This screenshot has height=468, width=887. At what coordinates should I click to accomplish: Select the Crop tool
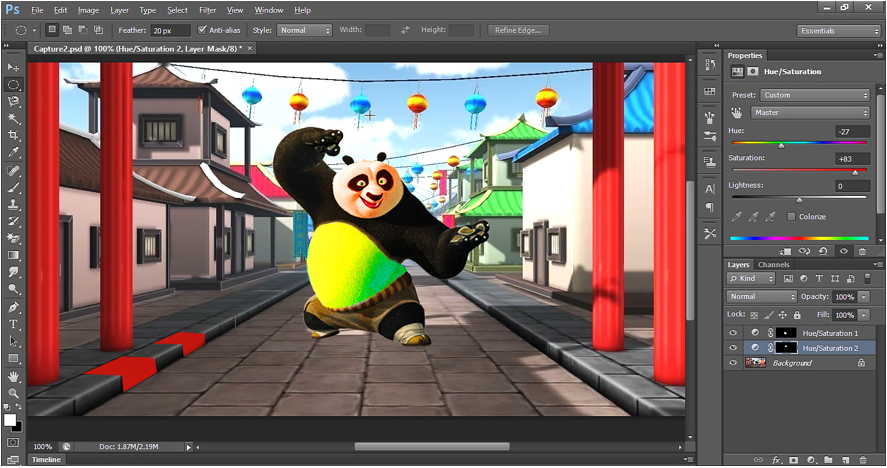tap(13, 136)
